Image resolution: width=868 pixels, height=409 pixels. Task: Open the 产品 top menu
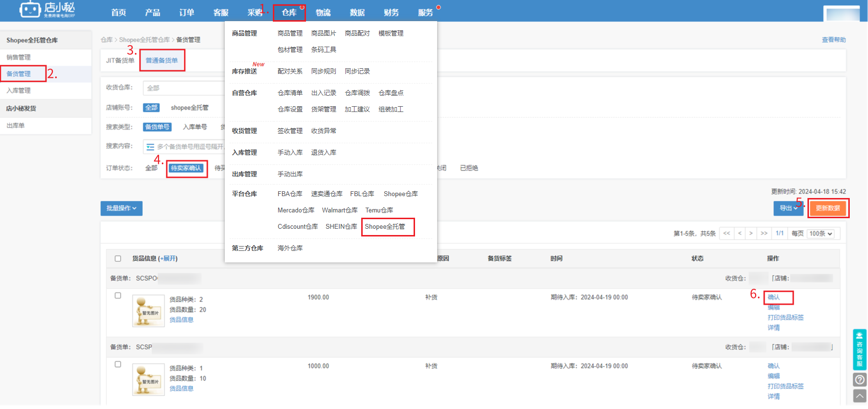(x=153, y=12)
